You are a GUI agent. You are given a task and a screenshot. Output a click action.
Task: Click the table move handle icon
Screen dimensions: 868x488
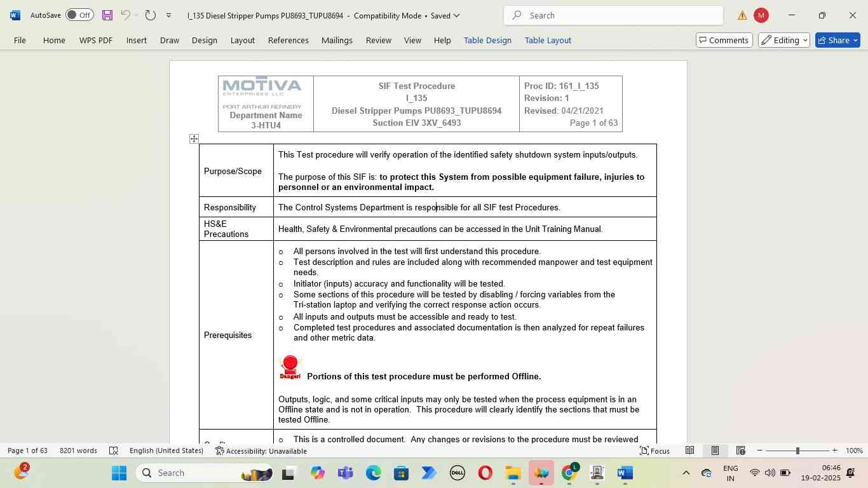(x=194, y=139)
